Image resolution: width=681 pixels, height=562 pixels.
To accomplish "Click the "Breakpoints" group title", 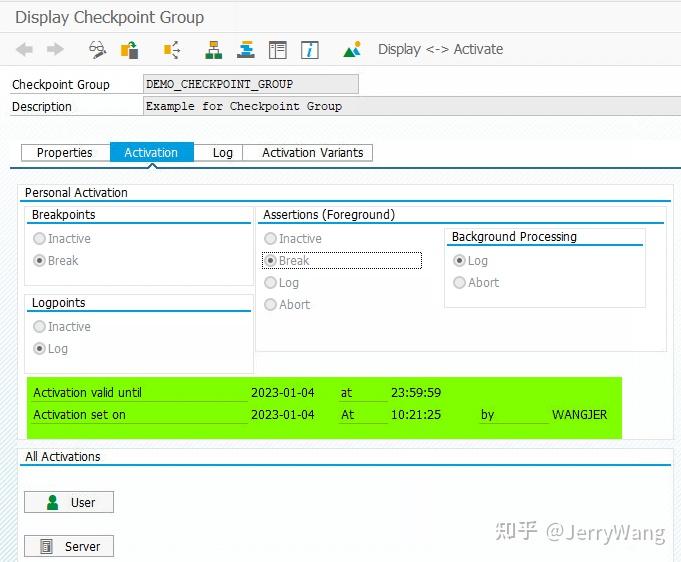I will click(x=63, y=215).
